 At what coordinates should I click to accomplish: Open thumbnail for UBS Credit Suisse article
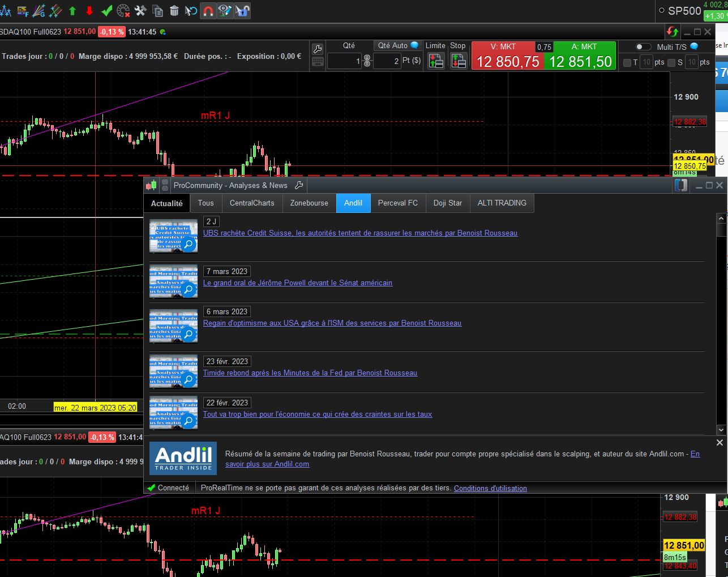coord(173,236)
